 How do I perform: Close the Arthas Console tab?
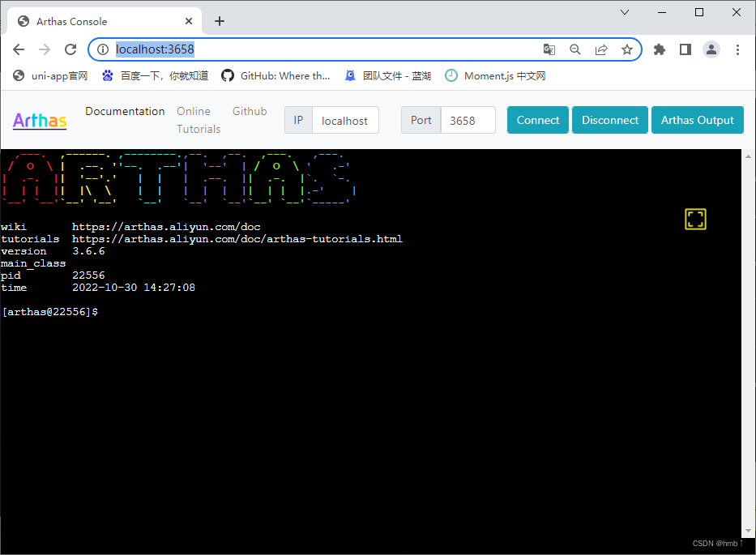point(189,21)
